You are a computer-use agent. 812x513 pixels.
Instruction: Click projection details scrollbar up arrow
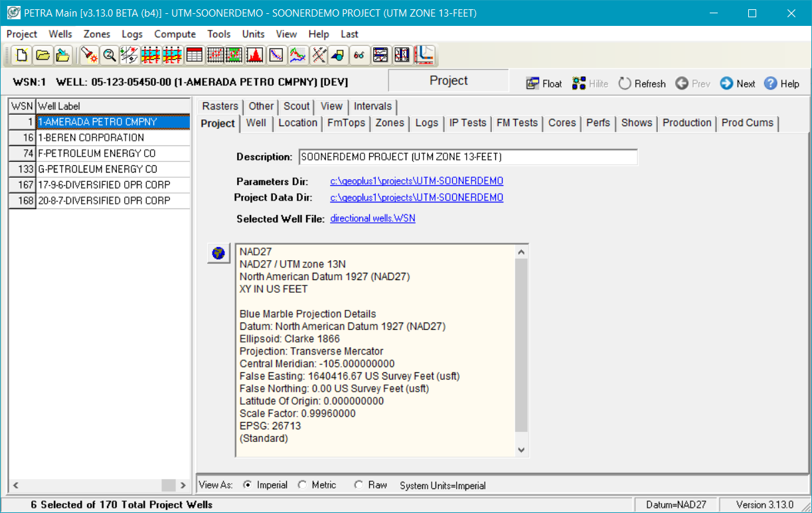click(521, 252)
